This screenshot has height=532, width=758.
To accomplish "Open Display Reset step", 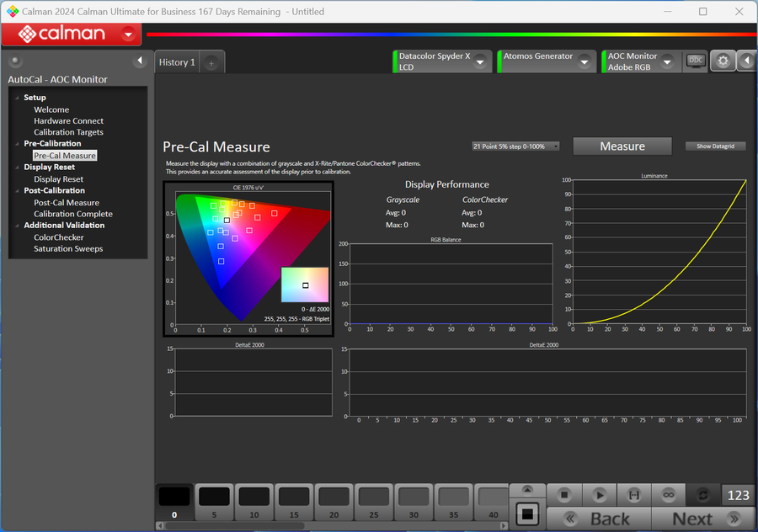I will click(x=58, y=179).
